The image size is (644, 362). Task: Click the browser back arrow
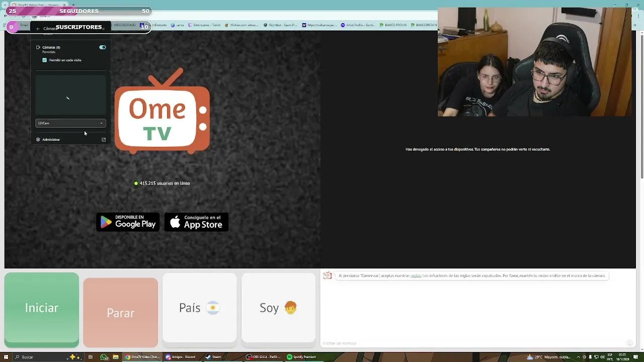coord(6,16)
